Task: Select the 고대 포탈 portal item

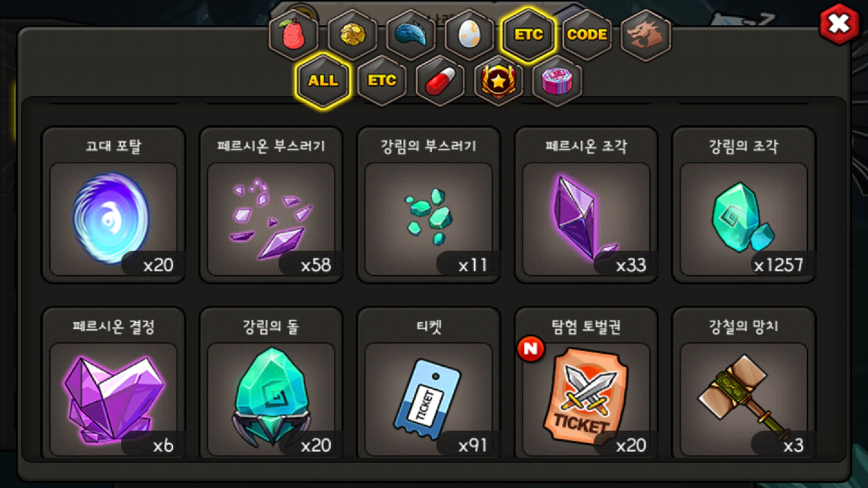Action: click(x=113, y=205)
